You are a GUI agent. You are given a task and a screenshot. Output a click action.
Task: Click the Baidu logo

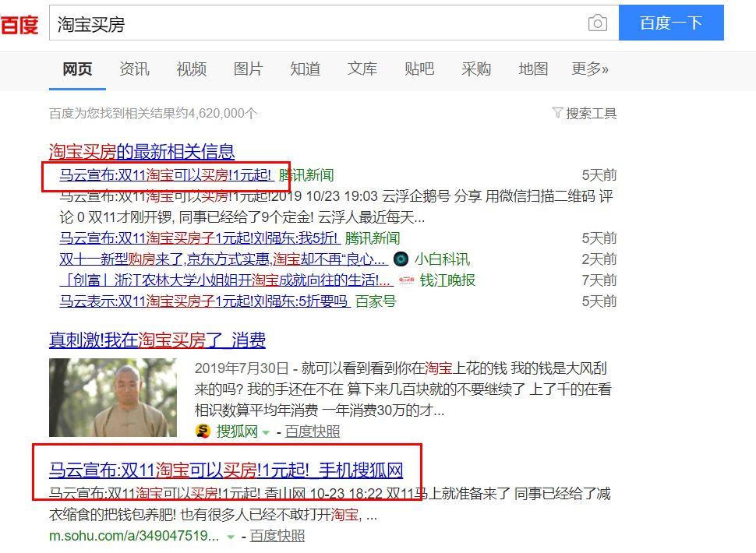(20, 22)
